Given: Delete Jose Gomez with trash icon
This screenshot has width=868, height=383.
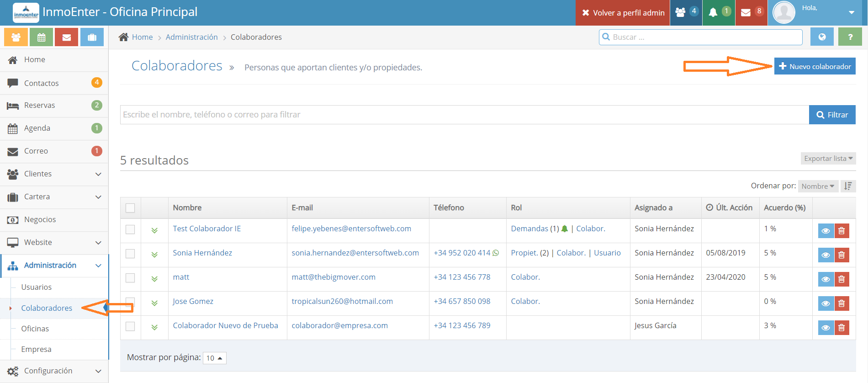Looking at the screenshot, I should click(842, 303).
